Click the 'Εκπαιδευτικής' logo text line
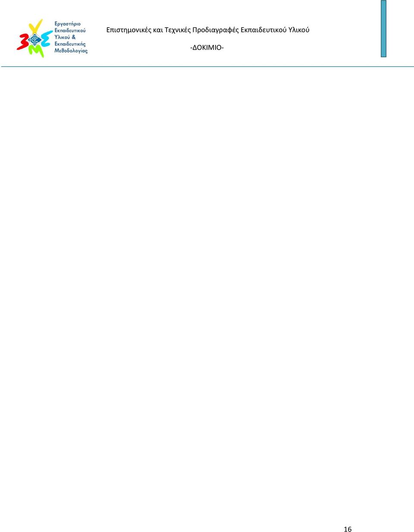The height and width of the screenshot is (532, 414). (x=70, y=44)
